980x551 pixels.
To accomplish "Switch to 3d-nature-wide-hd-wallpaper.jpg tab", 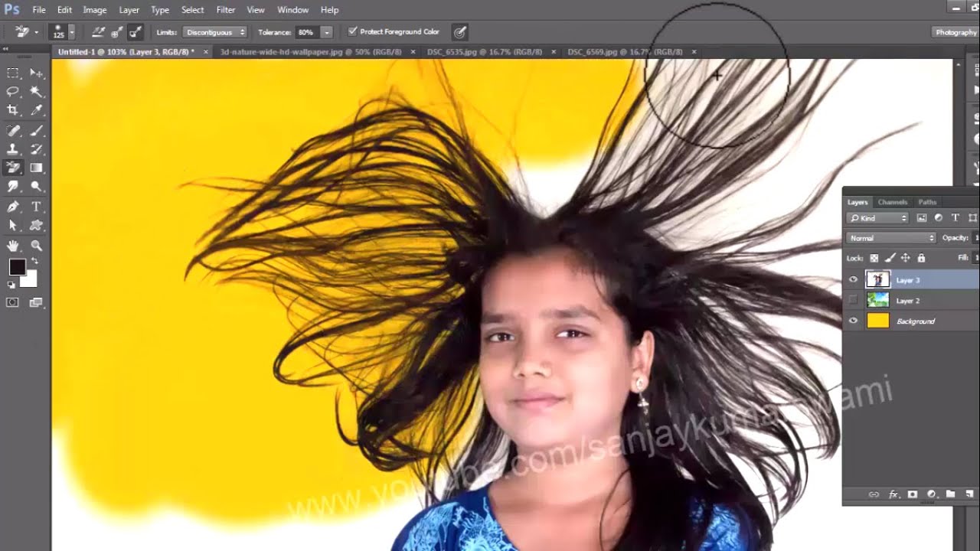I will (x=311, y=52).
